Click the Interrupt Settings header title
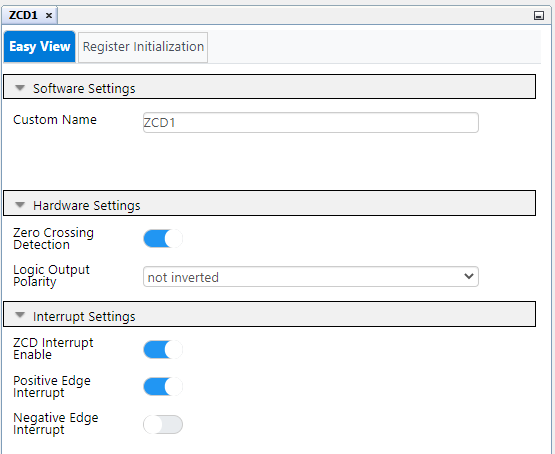555x454 pixels. (84, 316)
